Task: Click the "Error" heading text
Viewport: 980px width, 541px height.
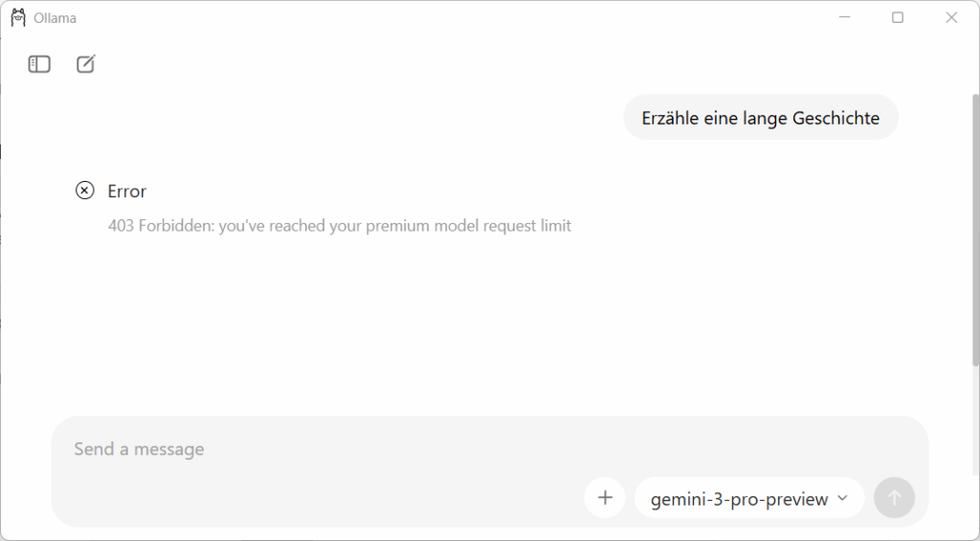Action: click(126, 192)
